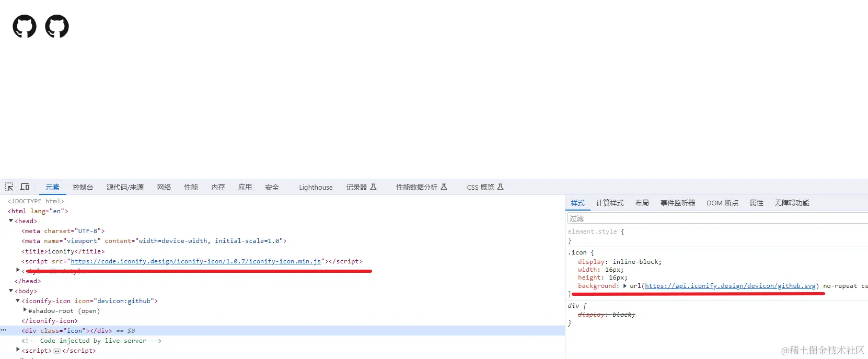Open the 性能 tab
Viewport: 868px width, 359px height.
(191, 187)
